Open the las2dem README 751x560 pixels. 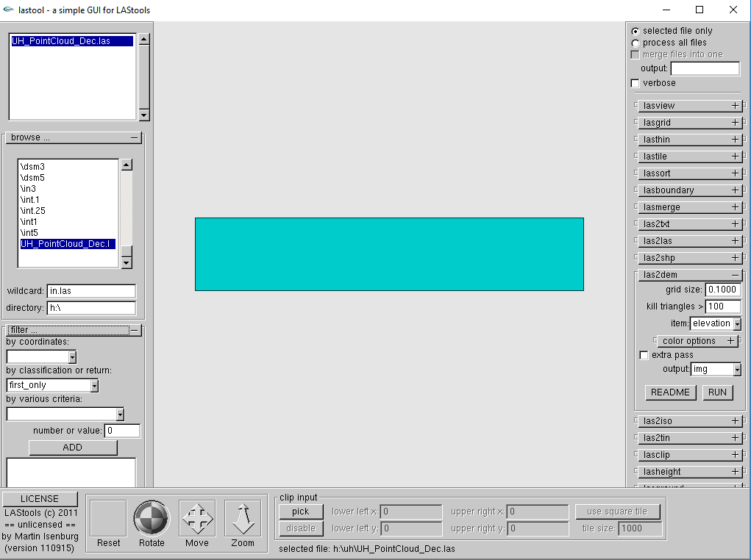point(670,392)
